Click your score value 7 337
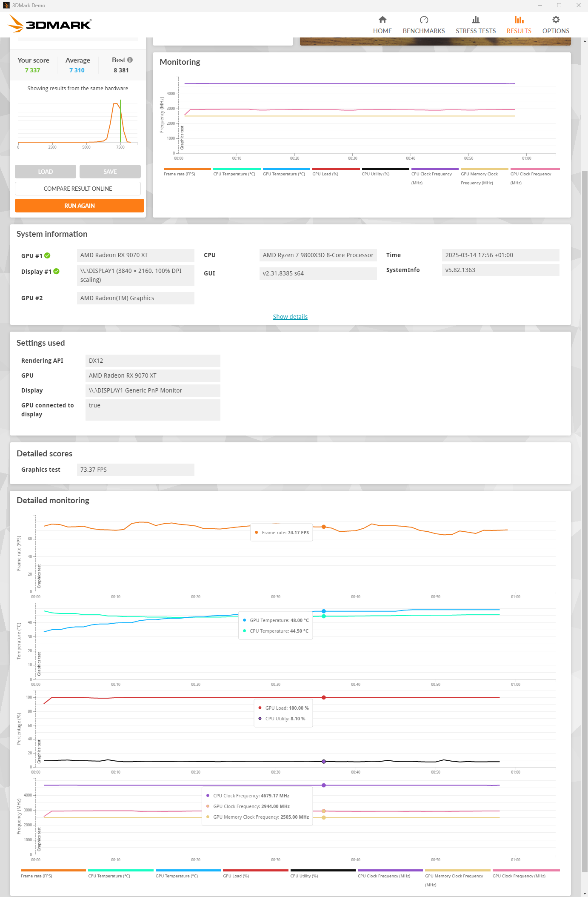 click(x=32, y=70)
